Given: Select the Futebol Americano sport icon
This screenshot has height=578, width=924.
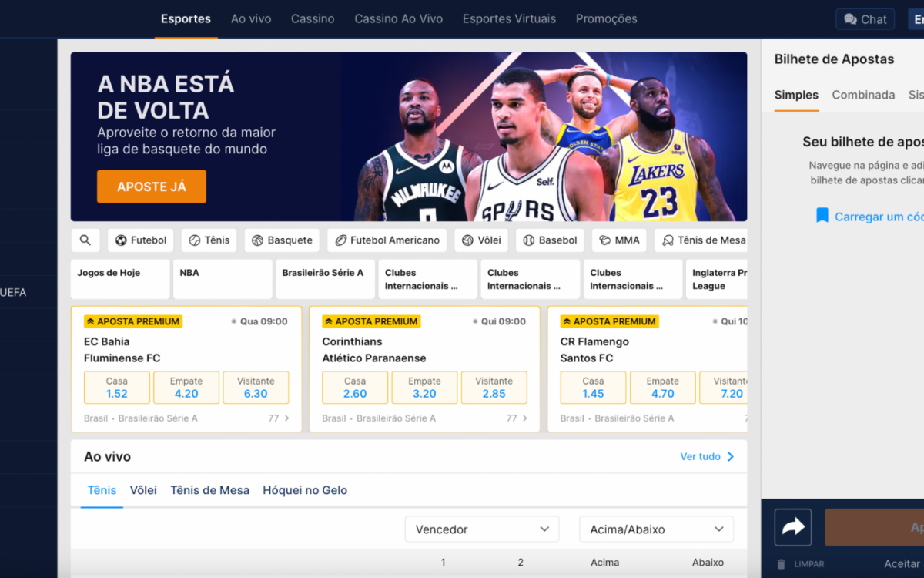Looking at the screenshot, I should (387, 240).
